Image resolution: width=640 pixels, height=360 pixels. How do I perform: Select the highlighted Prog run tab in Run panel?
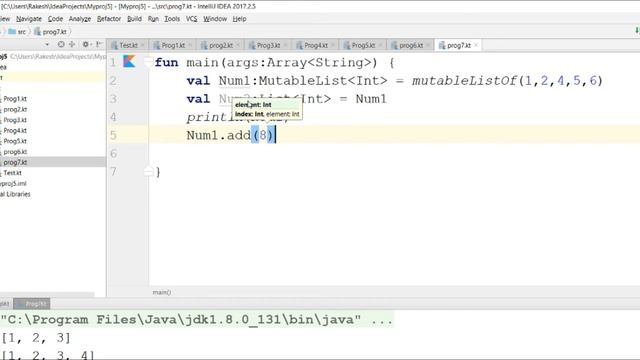coord(32,304)
